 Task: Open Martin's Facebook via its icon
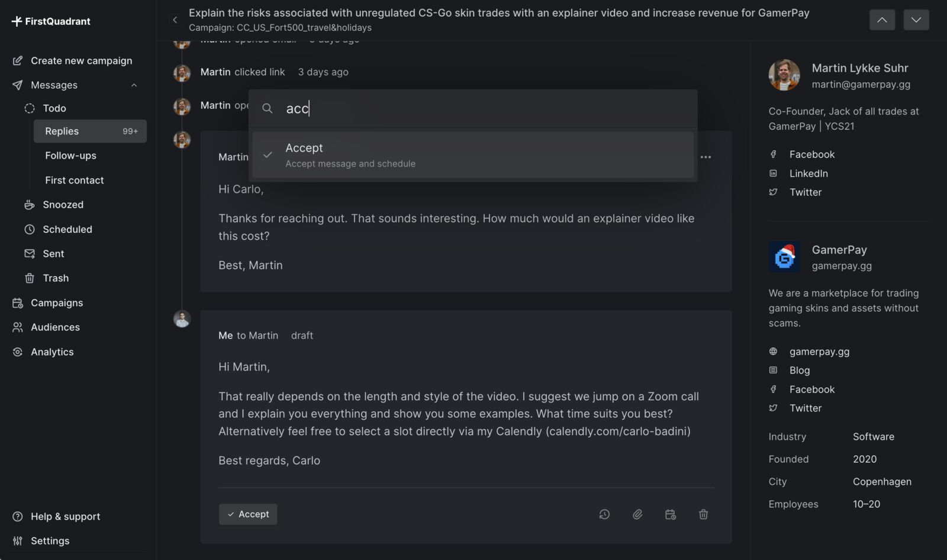coord(774,154)
